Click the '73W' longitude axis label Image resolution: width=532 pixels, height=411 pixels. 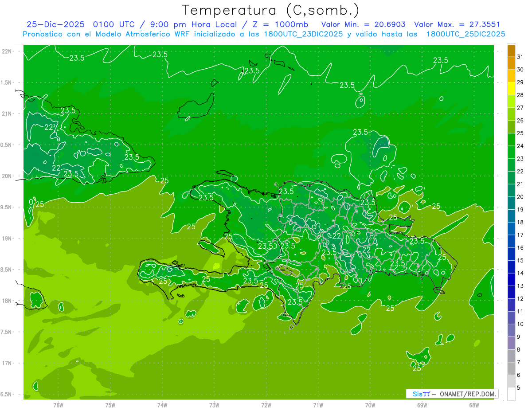(214, 405)
